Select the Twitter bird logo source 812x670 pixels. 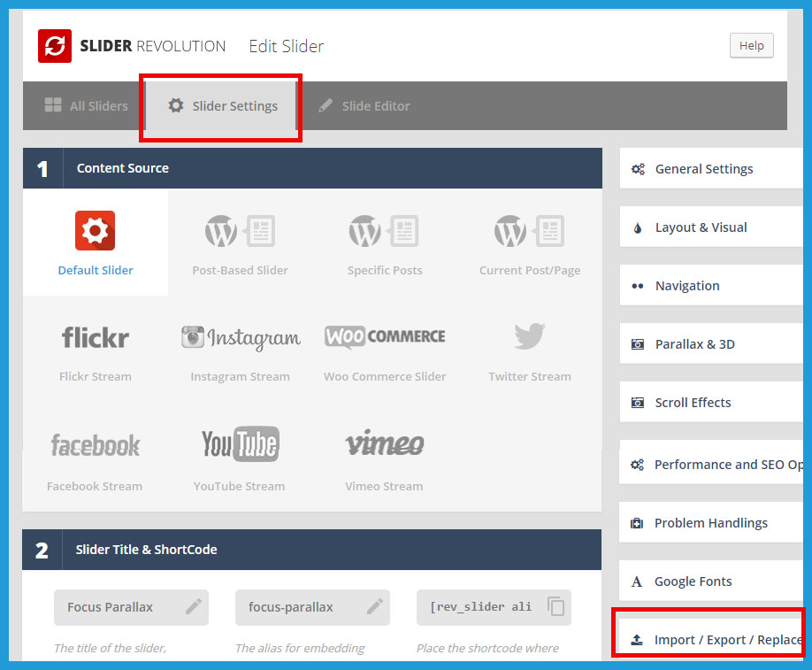pyautogui.click(x=529, y=335)
